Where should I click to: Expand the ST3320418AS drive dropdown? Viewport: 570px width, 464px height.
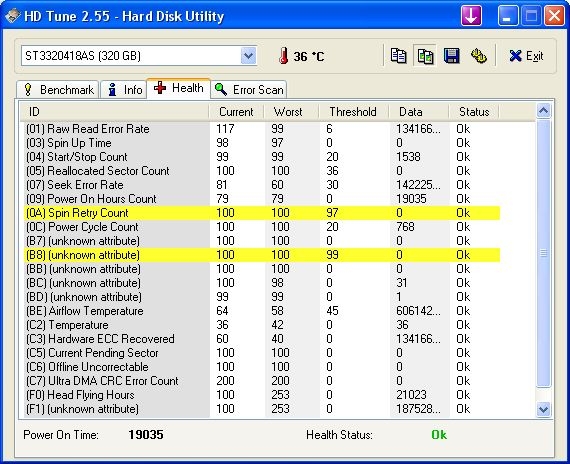pos(248,56)
